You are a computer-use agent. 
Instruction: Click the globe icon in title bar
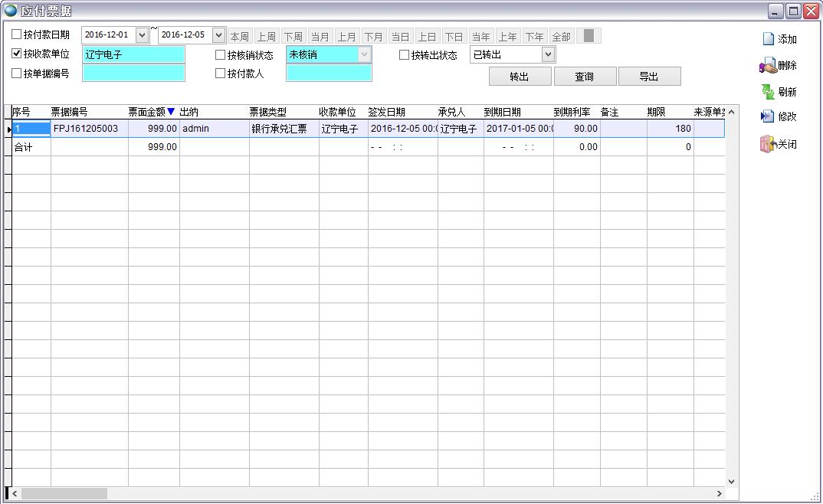(11, 11)
